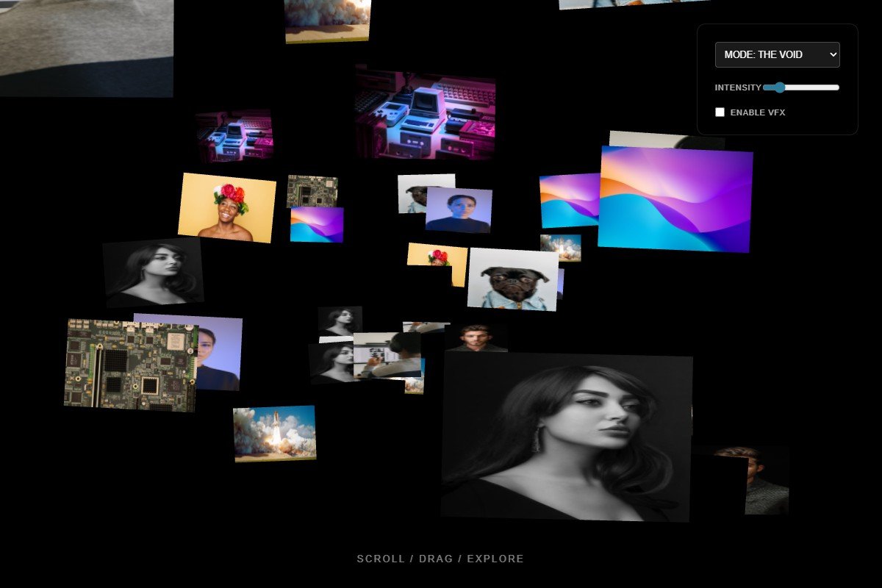Click the small blue-purple gradient wave thumbnail

point(318,224)
